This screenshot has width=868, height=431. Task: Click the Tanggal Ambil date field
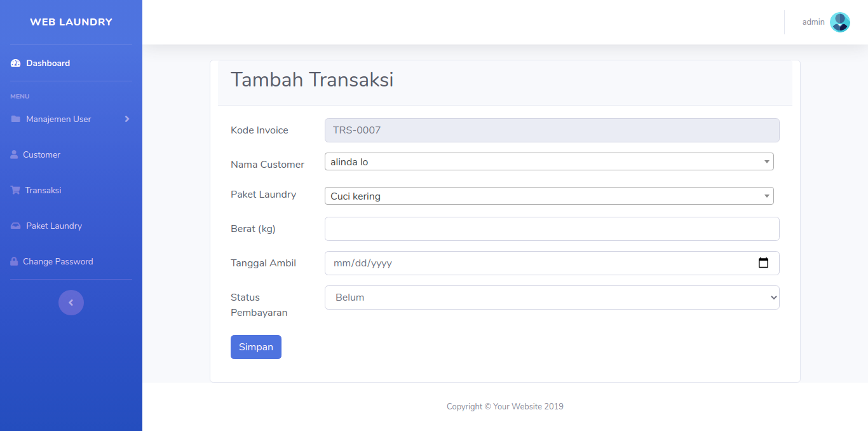552,263
